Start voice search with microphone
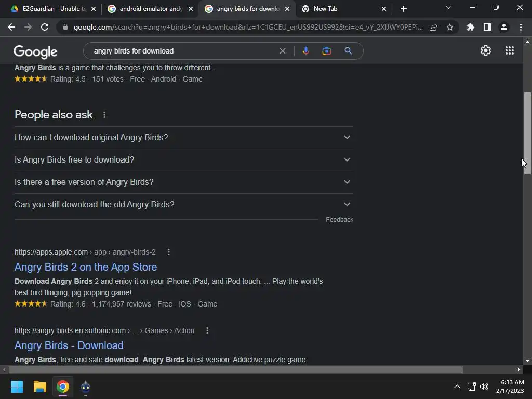This screenshot has height=399, width=532. click(x=305, y=51)
